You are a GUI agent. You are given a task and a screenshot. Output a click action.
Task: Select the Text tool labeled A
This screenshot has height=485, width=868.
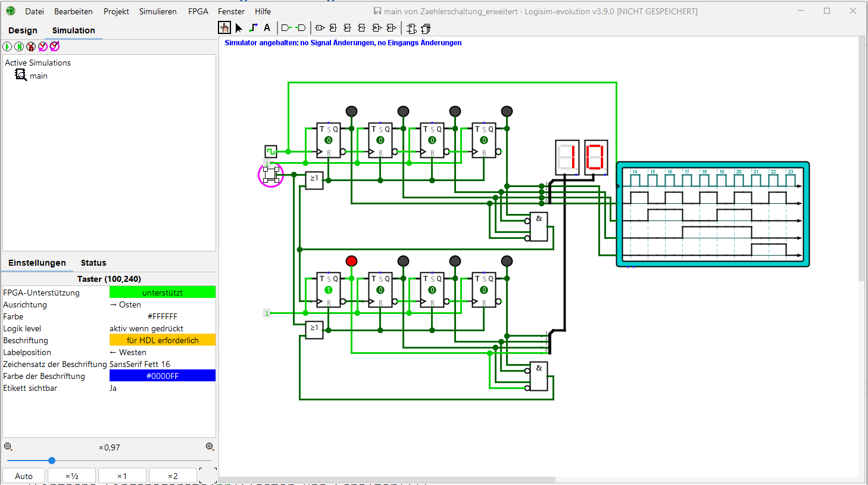267,28
